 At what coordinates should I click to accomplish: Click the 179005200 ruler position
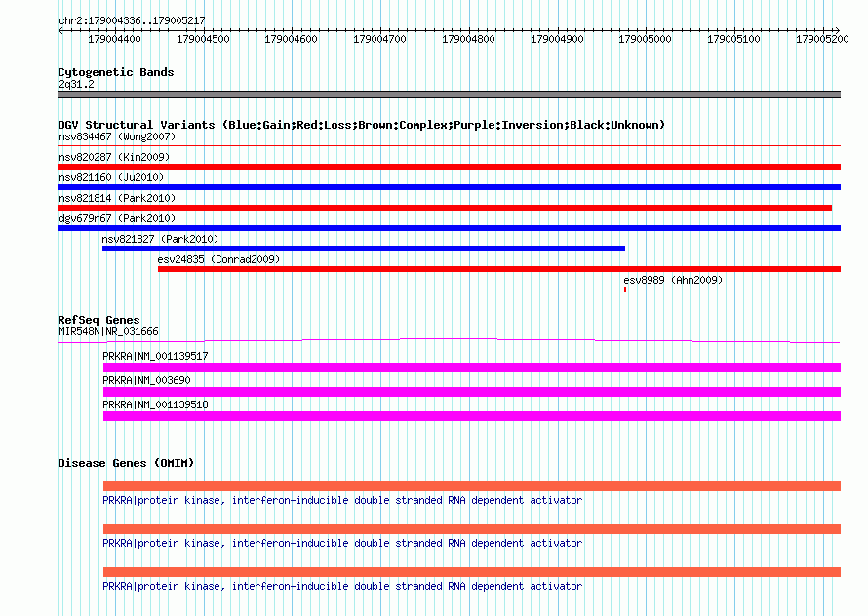pyautogui.click(x=822, y=39)
